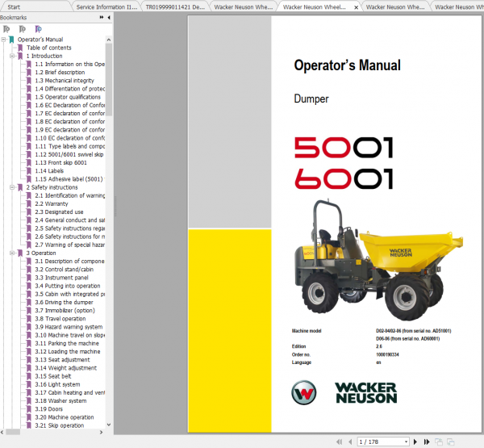Viewport: 484px width, 448px height.
Task: Click the bookmarks panel vertical scrollbar
Action: pyautogui.click(x=109, y=161)
